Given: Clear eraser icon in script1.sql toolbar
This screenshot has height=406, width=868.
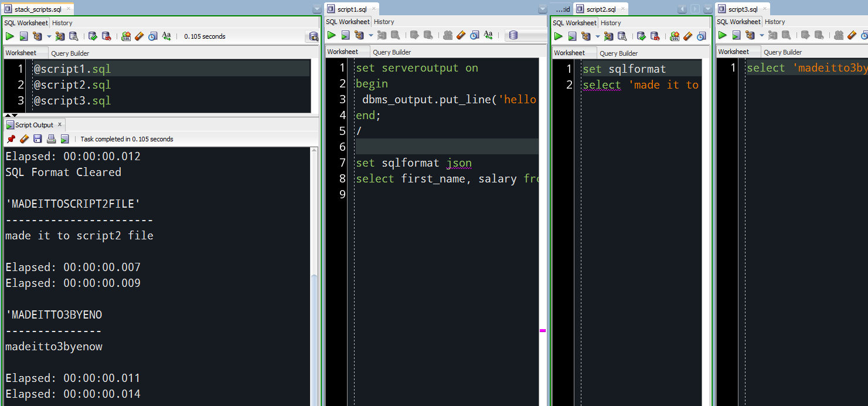Looking at the screenshot, I should (x=461, y=35).
